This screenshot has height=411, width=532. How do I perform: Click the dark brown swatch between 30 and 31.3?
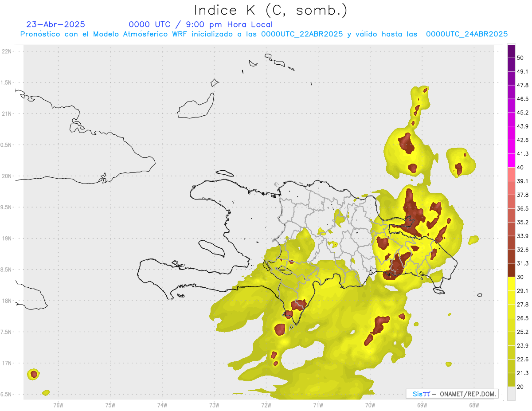(512, 270)
